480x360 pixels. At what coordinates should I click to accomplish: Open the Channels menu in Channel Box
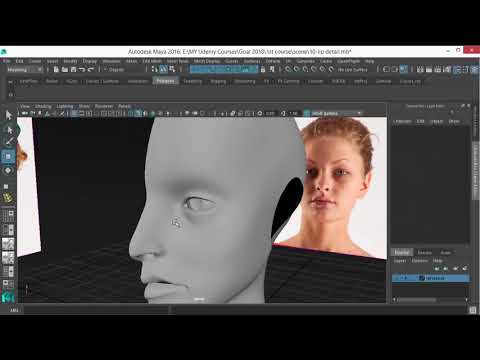(402, 121)
